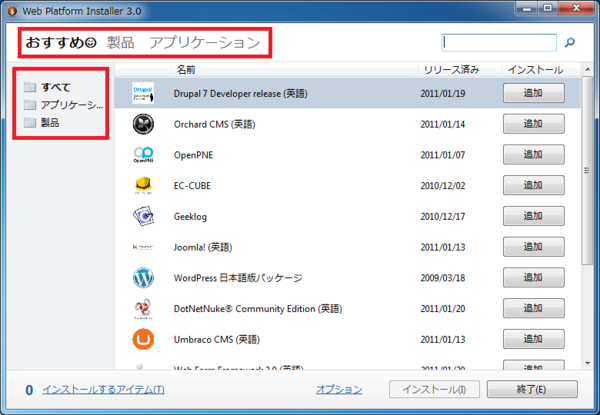Click the DotNetNuke Community Edition icon
This screenshot has height=415, width=600.
click(x=143, y=308)
